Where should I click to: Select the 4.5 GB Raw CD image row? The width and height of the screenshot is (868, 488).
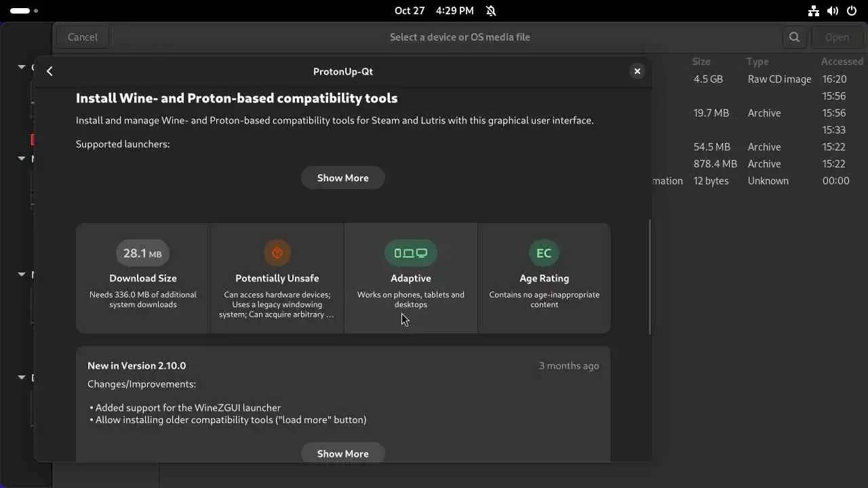pos(759,79)
